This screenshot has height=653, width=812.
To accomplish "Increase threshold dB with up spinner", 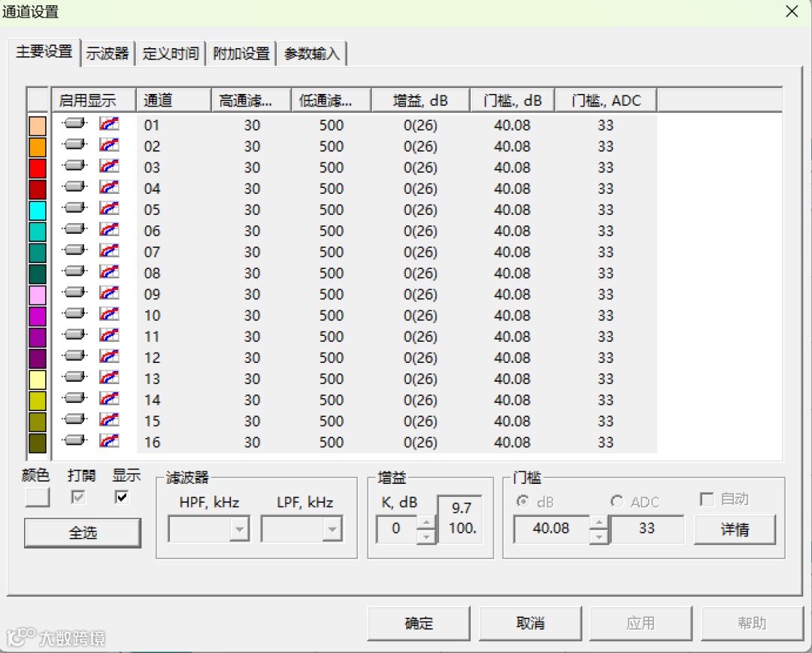I will [x=598, y=522].
